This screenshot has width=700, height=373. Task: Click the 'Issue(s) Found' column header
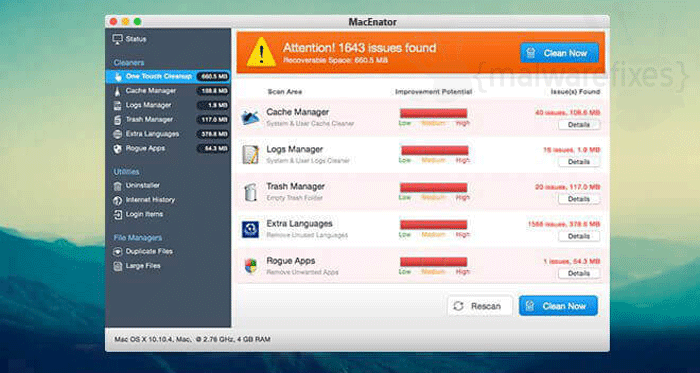575,92
